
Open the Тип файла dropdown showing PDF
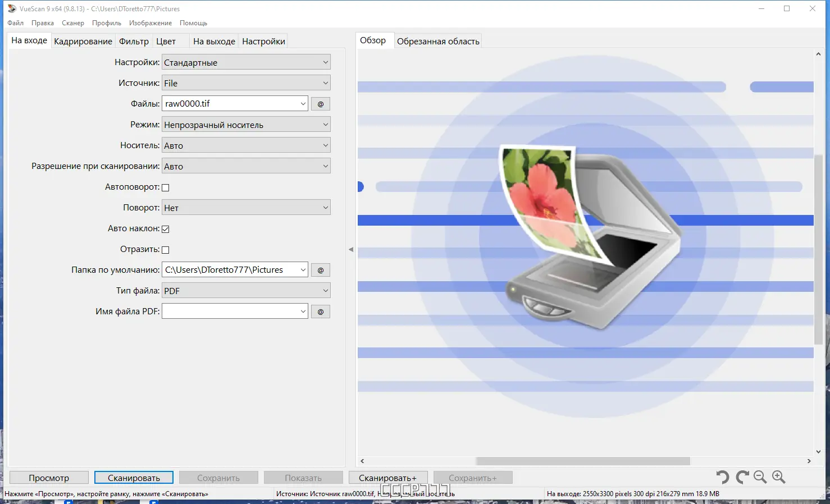point(246,291)
